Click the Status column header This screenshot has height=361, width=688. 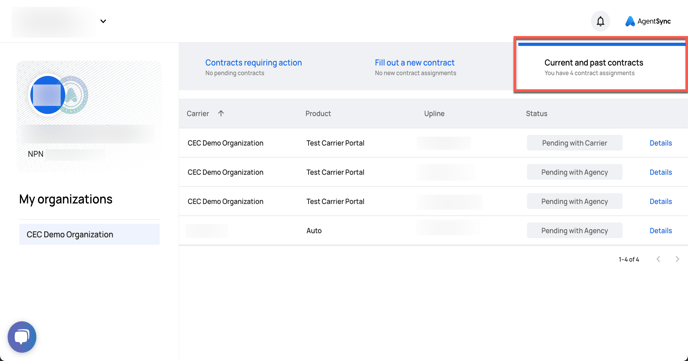click(x=536, y=114)
